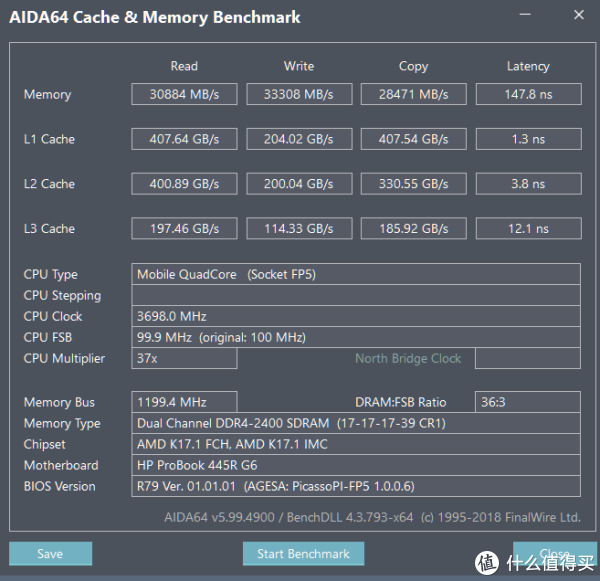Click the DRAM:FSB Ratio label
The width and height of the screenshot is (600, 581).
click(401, 402)
